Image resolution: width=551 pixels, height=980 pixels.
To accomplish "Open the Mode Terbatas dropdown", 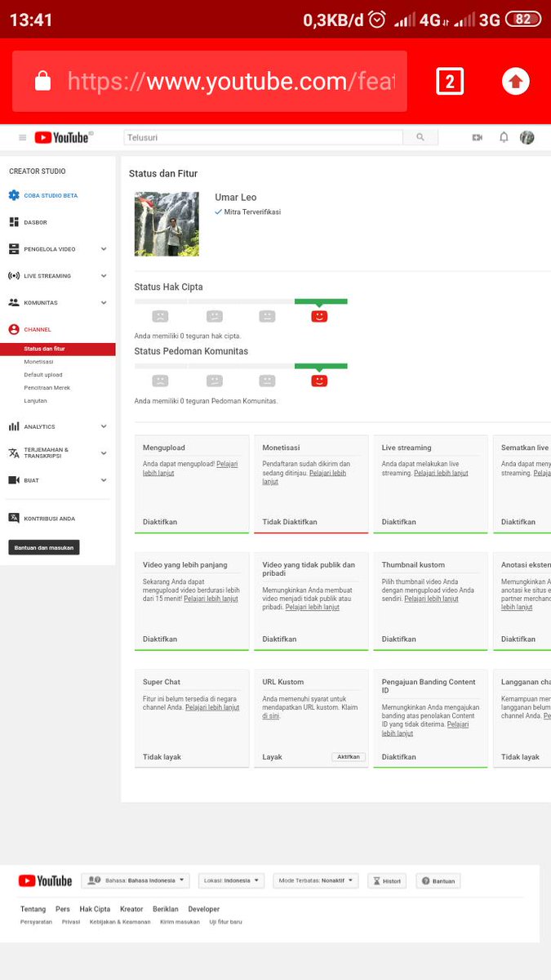I will [316, 880].
